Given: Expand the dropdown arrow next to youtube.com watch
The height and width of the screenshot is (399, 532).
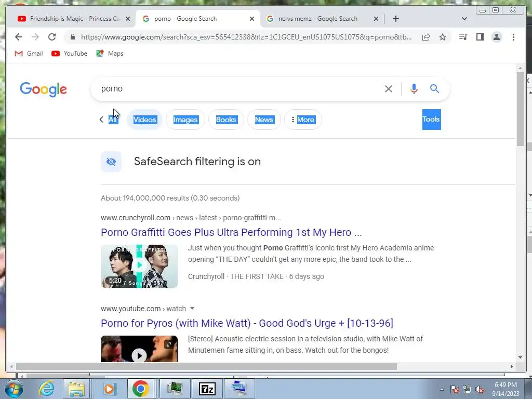Looking at the screenshot, I should click(192, 309).
